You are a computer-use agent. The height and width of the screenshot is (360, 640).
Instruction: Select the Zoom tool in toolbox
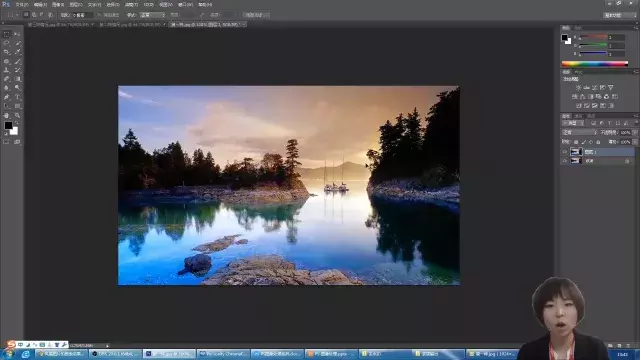[x=17, y=116]
